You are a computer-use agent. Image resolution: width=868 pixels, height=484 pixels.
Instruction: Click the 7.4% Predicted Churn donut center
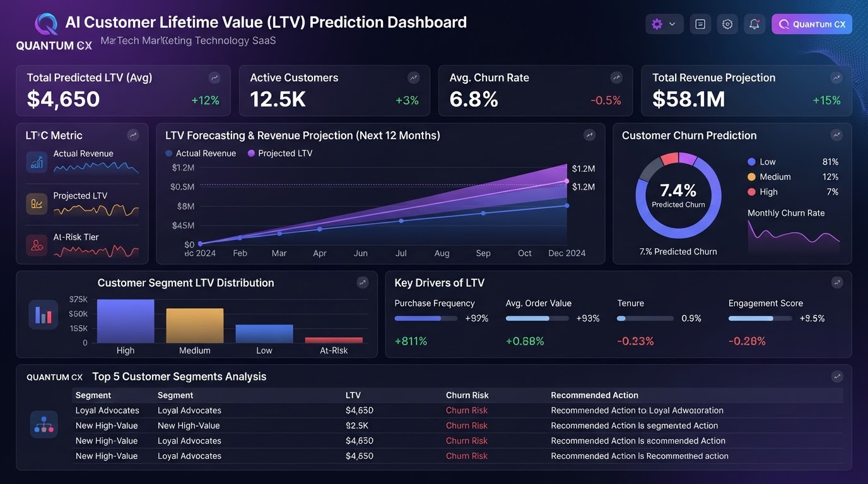[x=678, y=195]
